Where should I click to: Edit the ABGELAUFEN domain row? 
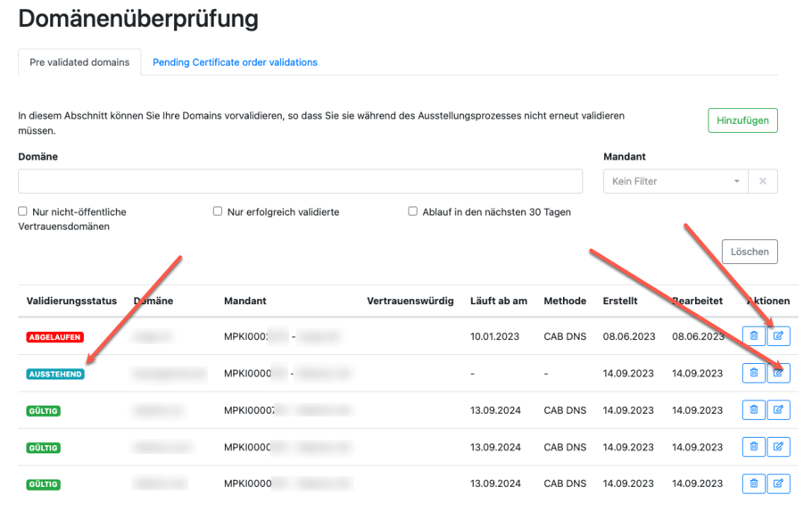click(x=779, y=336)
